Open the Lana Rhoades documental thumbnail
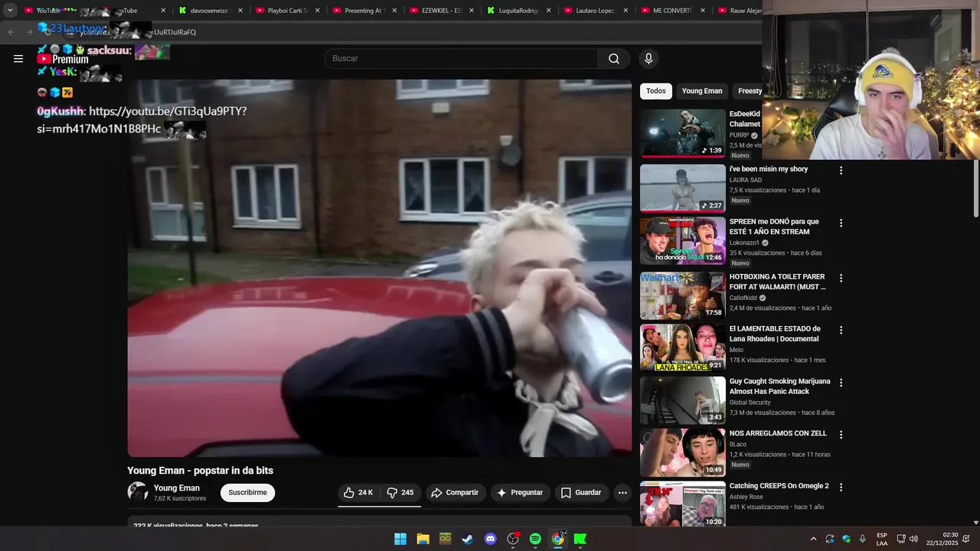The height and width of the screenshot is (551, 980). (683, 347)
